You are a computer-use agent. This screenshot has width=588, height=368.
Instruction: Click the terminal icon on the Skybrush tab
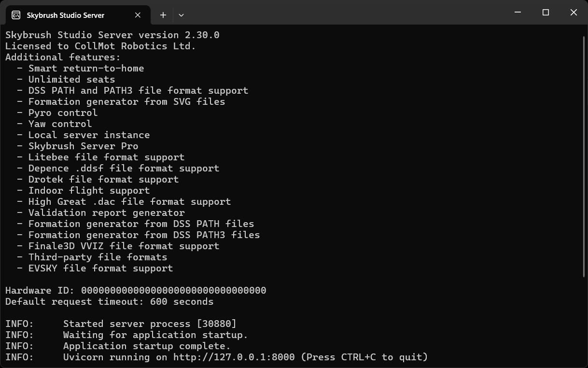[x=16, y=15]
